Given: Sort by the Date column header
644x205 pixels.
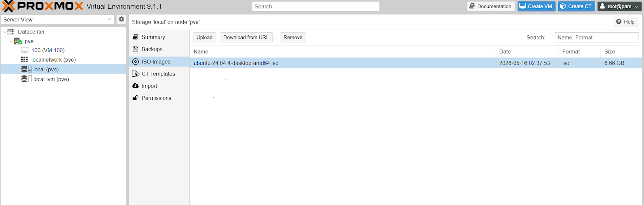Looking at the screenshot, I should (526, 51).
